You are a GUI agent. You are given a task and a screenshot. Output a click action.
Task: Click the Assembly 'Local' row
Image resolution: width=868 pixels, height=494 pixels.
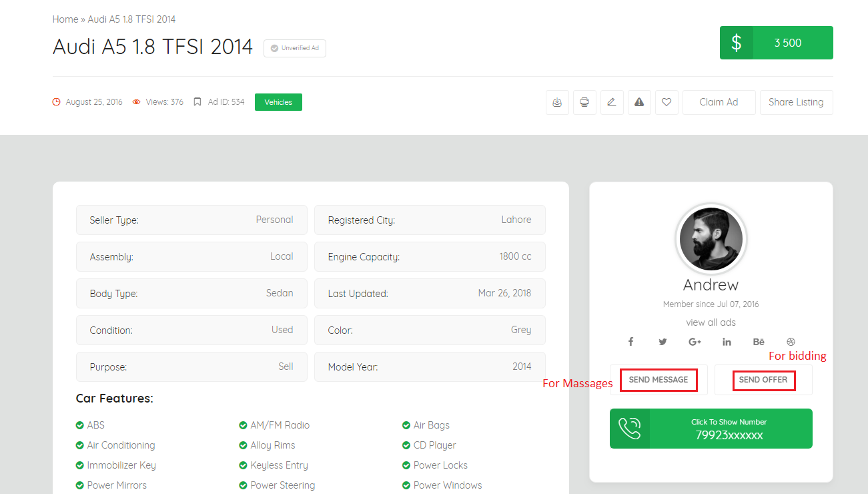click(x=191, y=256)
